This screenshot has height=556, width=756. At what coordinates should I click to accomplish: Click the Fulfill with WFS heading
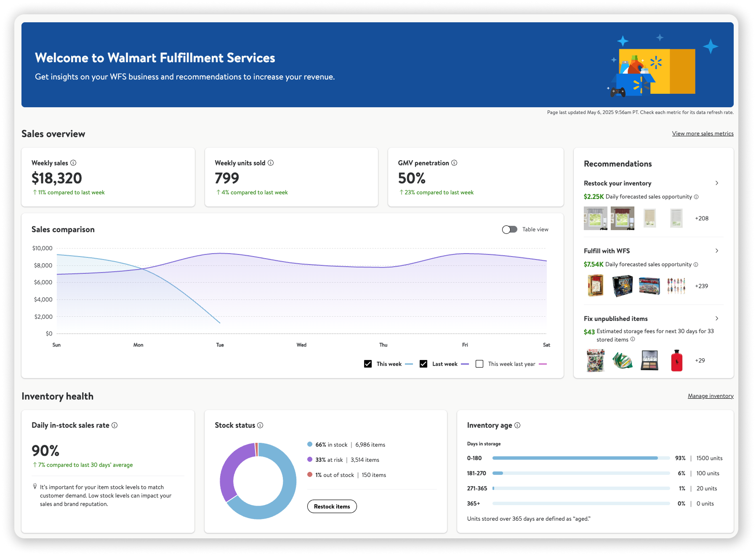tap(607, 251)
